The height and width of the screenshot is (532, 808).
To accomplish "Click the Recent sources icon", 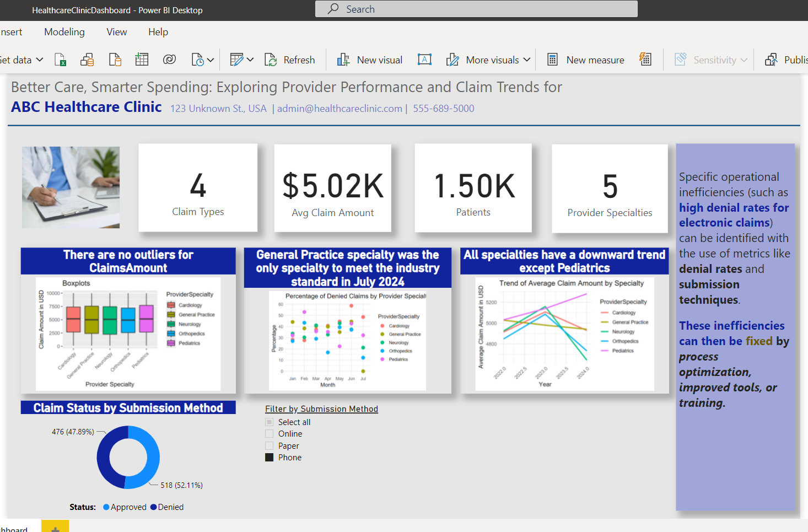I will click(x=197, y=60).
